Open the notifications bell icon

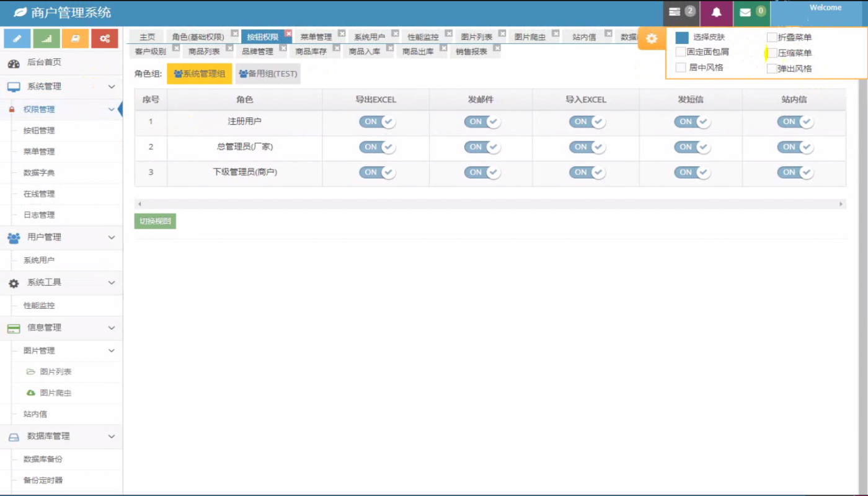point(716,12)
